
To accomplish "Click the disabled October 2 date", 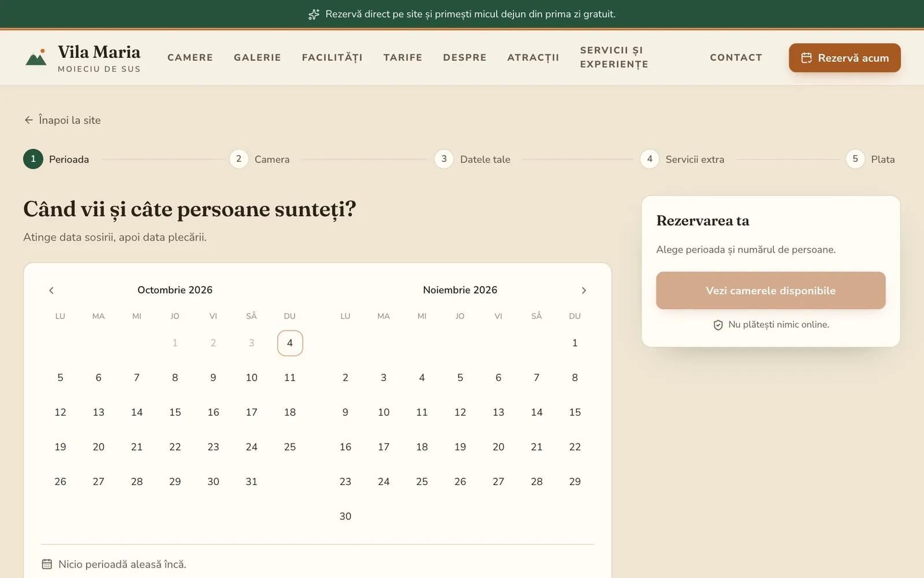I will 213,343.
